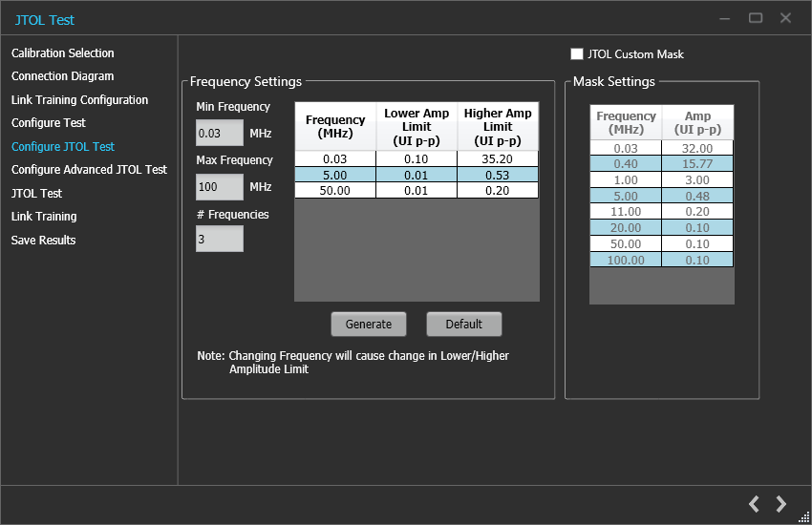Click the Min Frequency input field

pos(219,134)
